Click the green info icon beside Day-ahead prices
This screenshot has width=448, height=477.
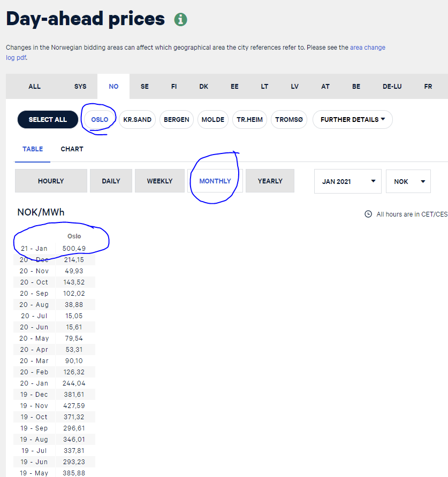click(180, 19)
